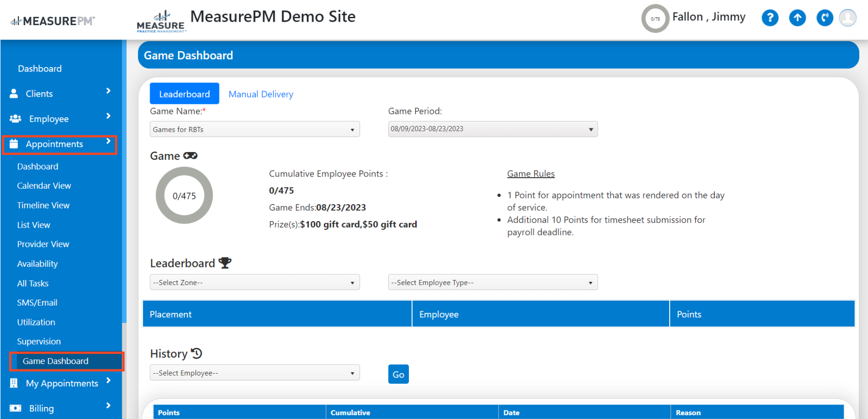Click the 0/75 points ring in header
Image resolution: width=868 pixels, height=419 pixels.
(x=655, y=19)
